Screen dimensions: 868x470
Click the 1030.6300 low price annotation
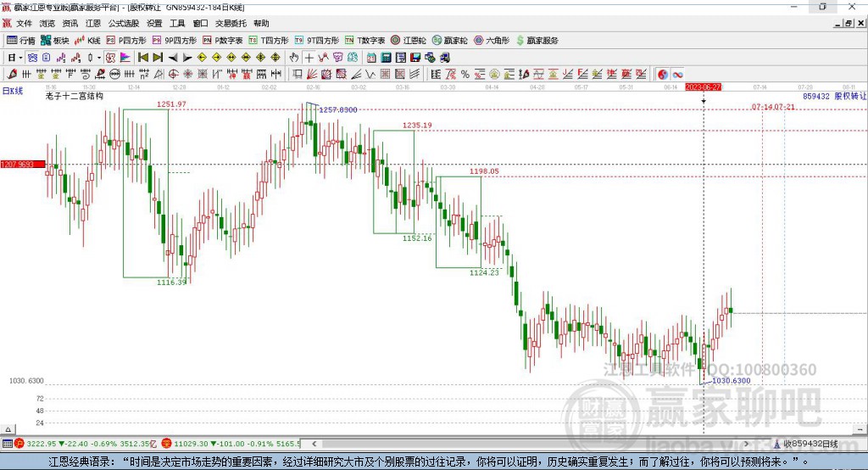[732, 381]
